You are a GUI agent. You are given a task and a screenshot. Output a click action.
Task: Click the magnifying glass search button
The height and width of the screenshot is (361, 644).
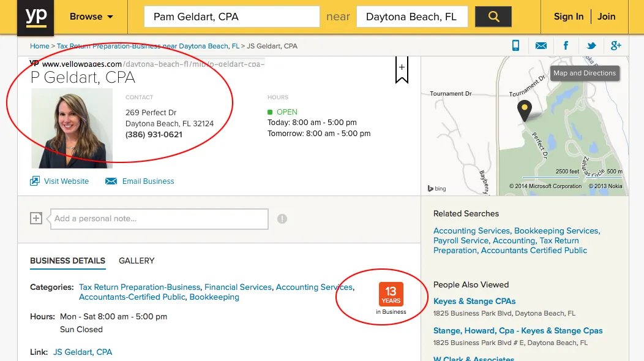493,17
